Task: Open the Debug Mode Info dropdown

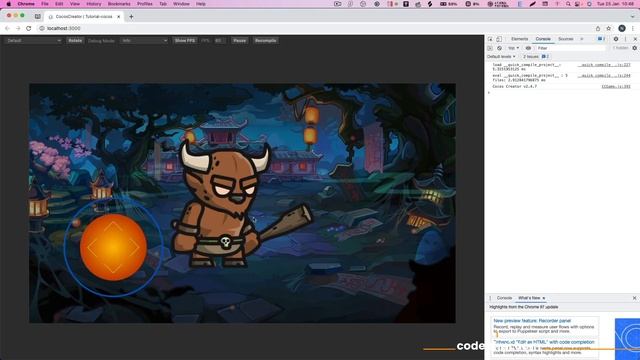Action: (144, 40)
